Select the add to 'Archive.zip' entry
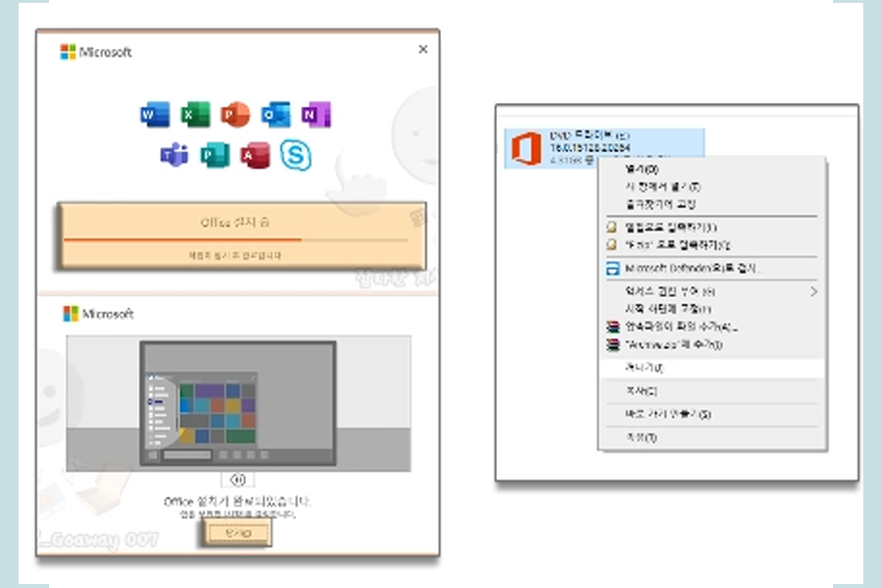882x588 pixels. [x=673, y=344]
